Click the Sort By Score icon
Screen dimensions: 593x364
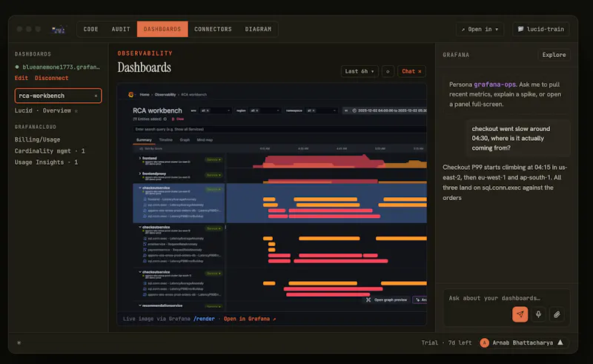pos(141,149)
